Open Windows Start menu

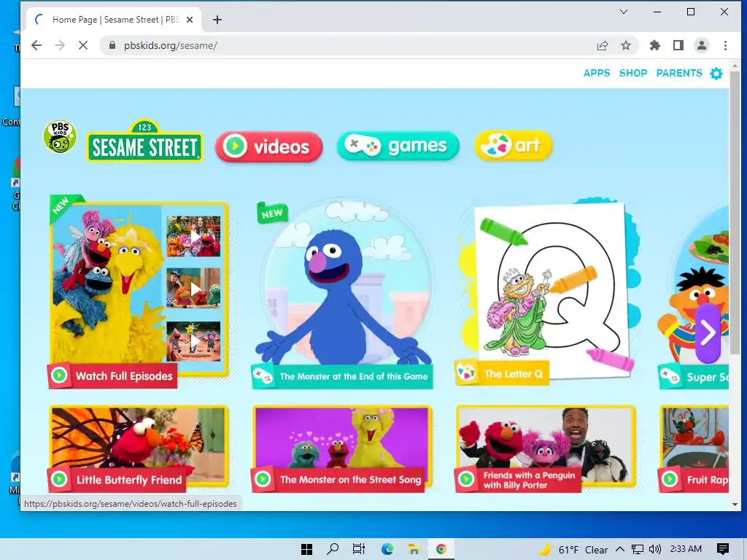[307, 549]
